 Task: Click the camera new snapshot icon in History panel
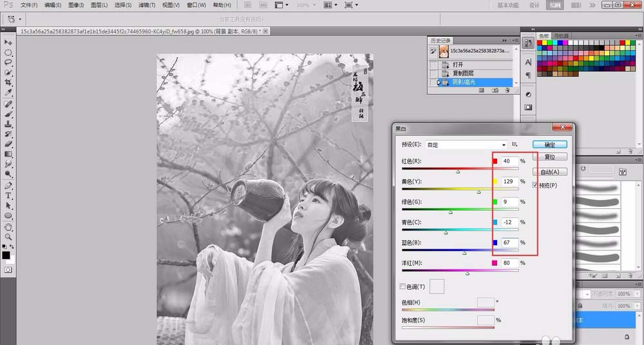click(x=495, y=90)
